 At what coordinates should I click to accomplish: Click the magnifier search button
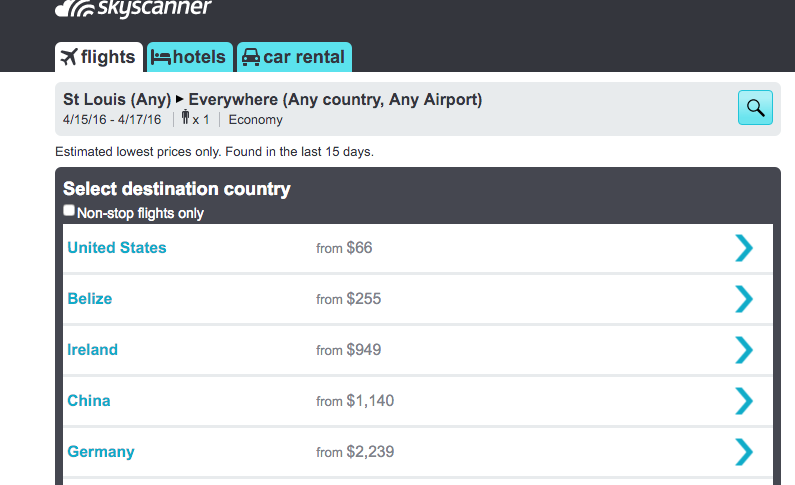(x=755, y=107)
